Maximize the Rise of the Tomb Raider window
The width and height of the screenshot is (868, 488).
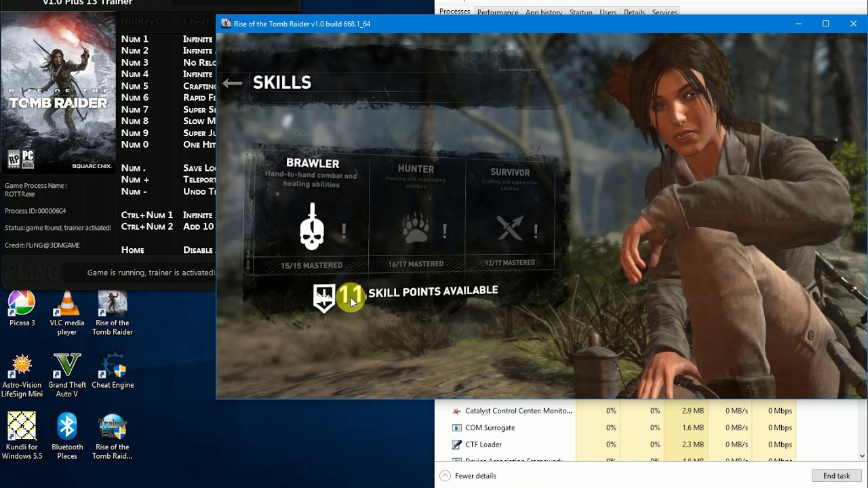(825, 24)
